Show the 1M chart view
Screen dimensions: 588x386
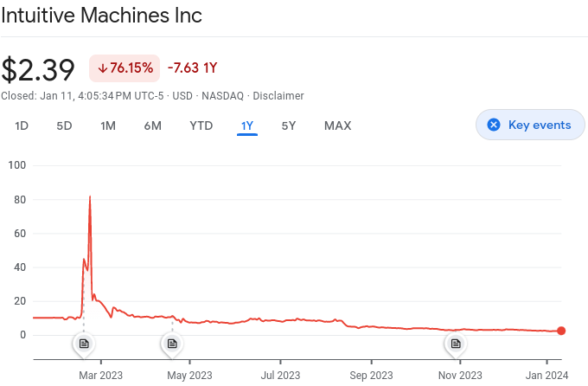coord(108,125)
